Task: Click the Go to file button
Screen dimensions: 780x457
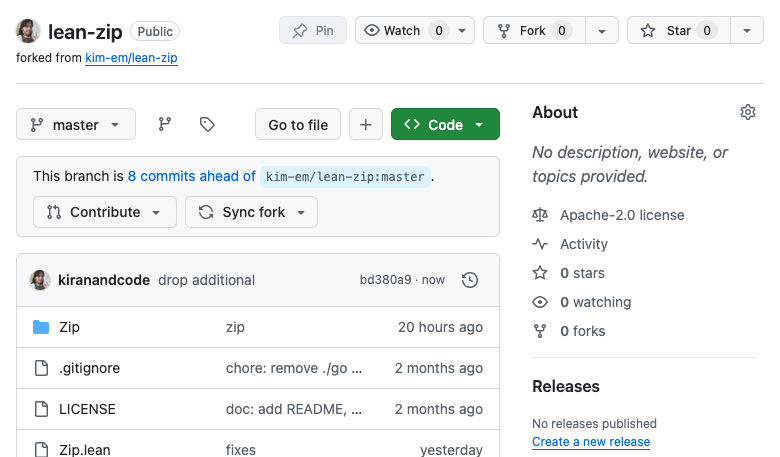Action: tap(298, 125)
